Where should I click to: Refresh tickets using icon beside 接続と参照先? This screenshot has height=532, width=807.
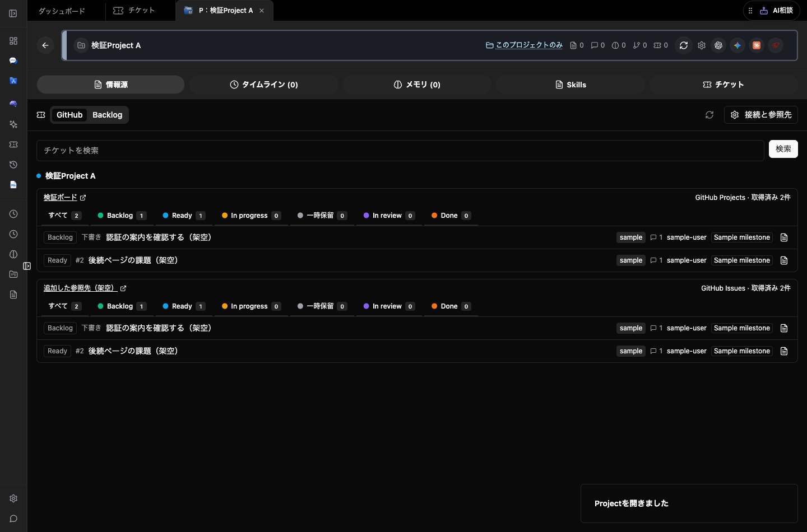[709, 115]
